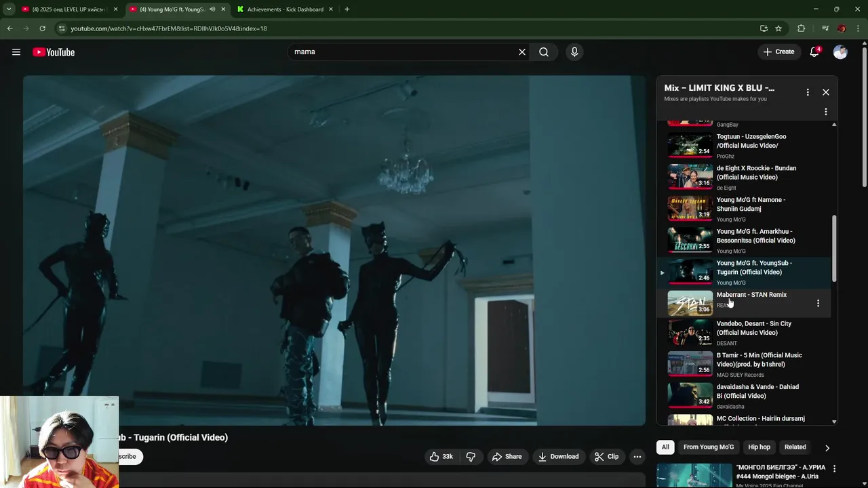This screenshot has width=868, height=488.
Task: Open browser media controls icon
Action: point(825,28)
